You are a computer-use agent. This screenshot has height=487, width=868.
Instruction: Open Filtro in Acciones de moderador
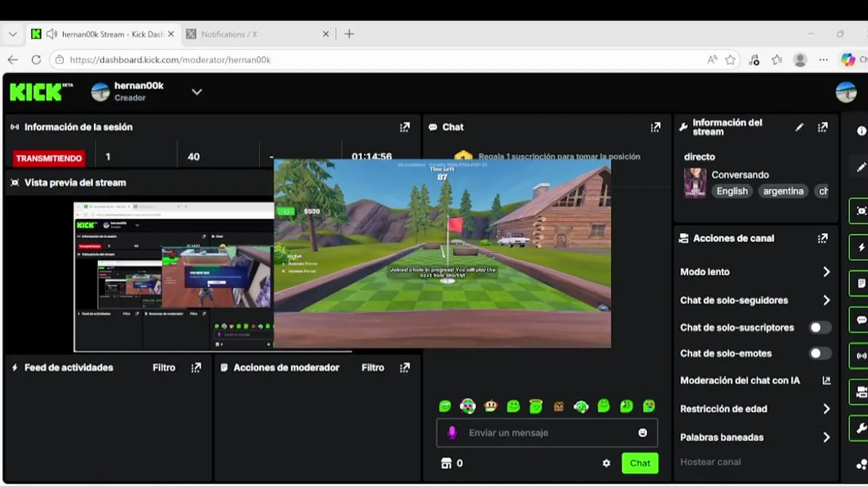click(x=372, y=368)
